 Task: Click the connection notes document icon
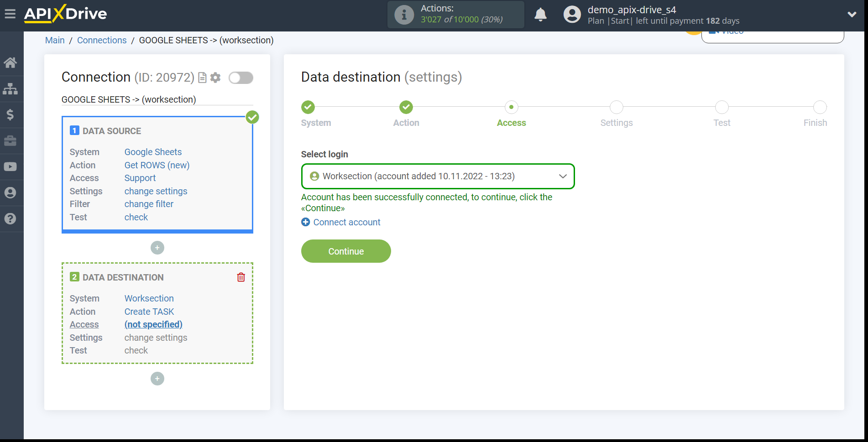(202, 78)
